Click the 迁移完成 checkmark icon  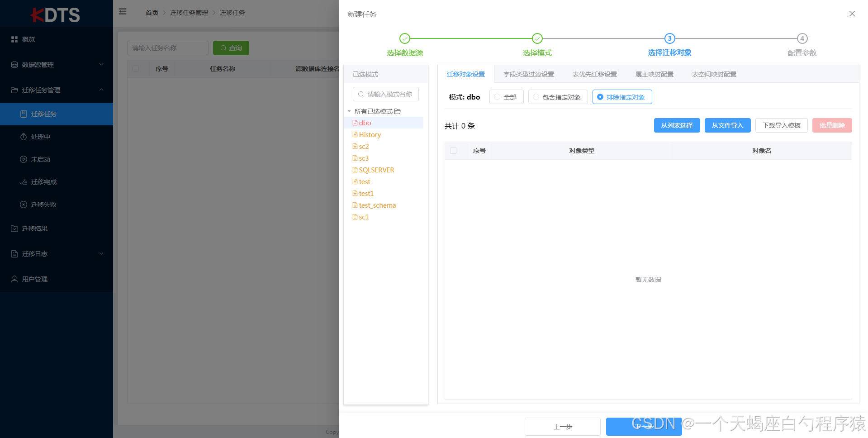click(x=24, y=182)
